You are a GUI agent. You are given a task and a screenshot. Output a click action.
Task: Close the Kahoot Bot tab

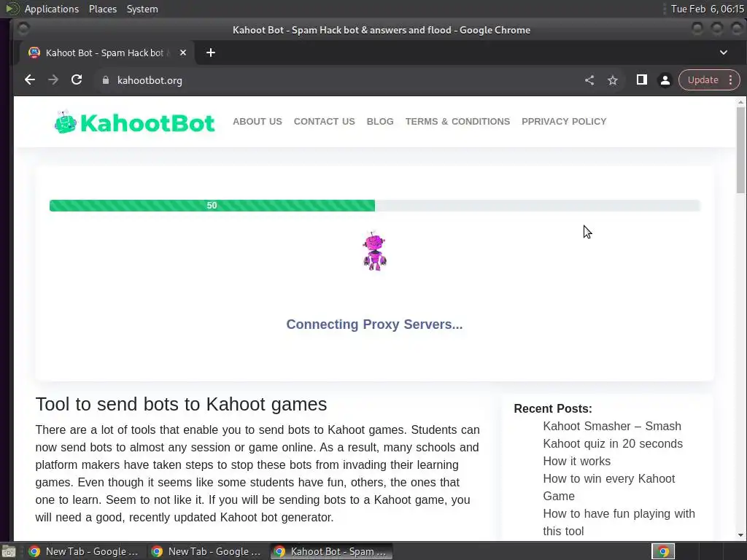[183, 52]
